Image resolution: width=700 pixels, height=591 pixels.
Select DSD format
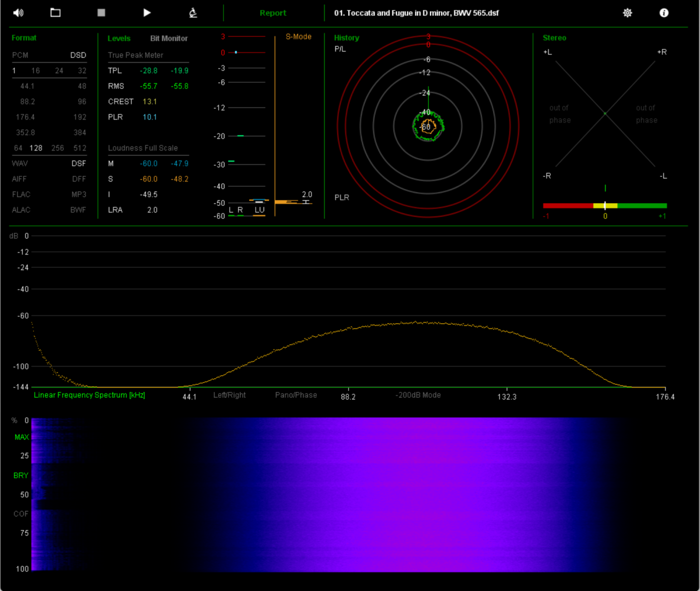78,55
